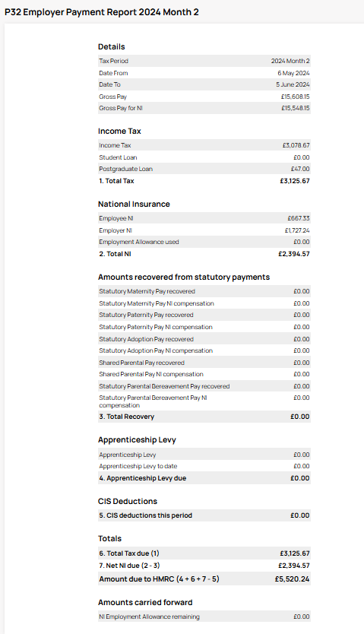Select the Employee NI row
Image resolution: width=364 pixels, height=634 pixels.
pyautogui.click(x=204, y=218)
